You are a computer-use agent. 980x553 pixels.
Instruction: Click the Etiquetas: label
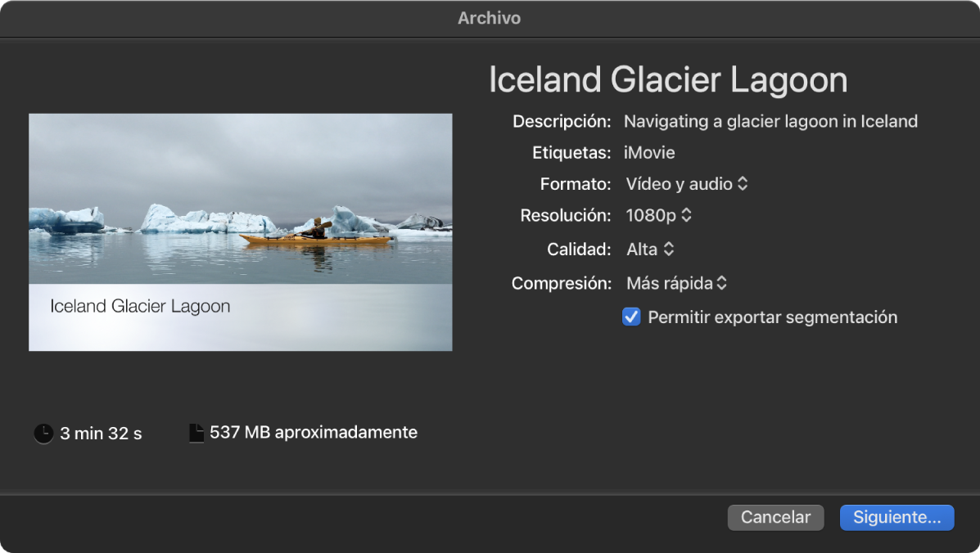tap(571, 153)
